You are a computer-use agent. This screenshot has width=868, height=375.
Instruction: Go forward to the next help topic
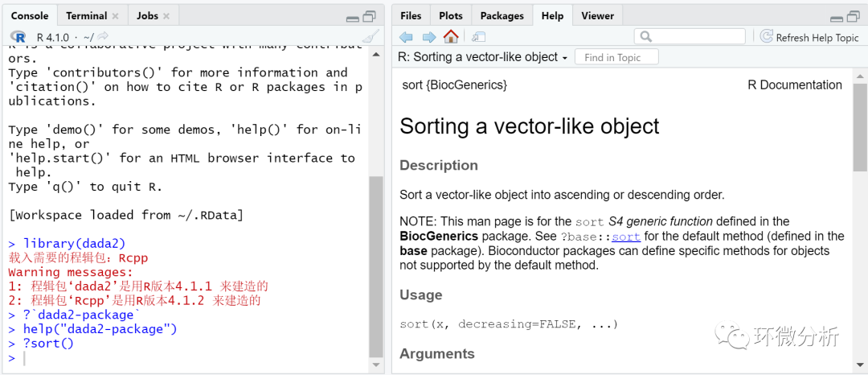[429, 37]
